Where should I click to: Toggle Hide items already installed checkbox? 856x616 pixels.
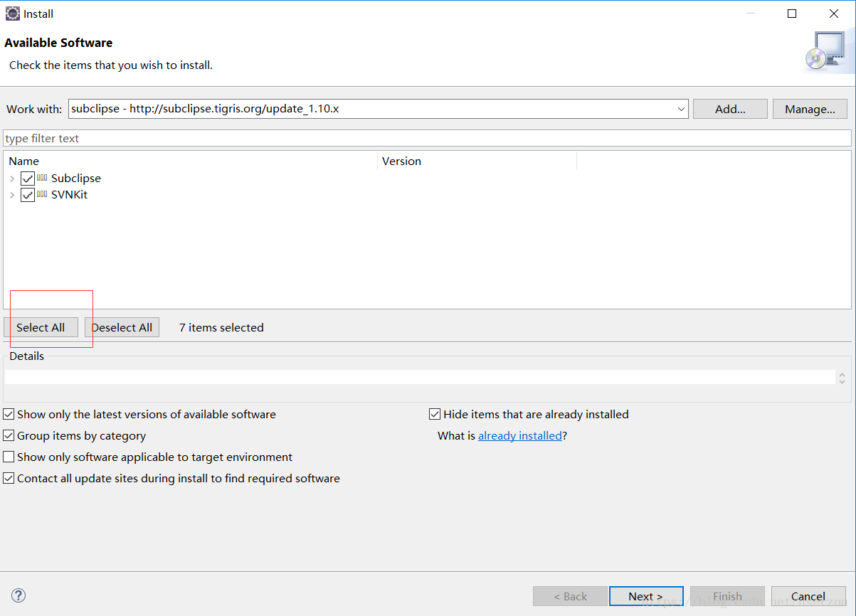click(435, 414)
